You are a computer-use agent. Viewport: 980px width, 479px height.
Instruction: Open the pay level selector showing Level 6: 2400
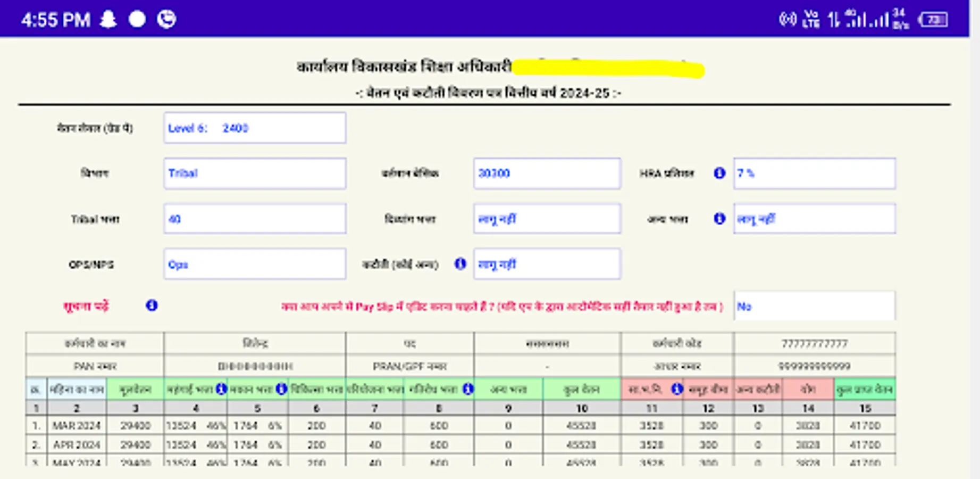(255, 128)
